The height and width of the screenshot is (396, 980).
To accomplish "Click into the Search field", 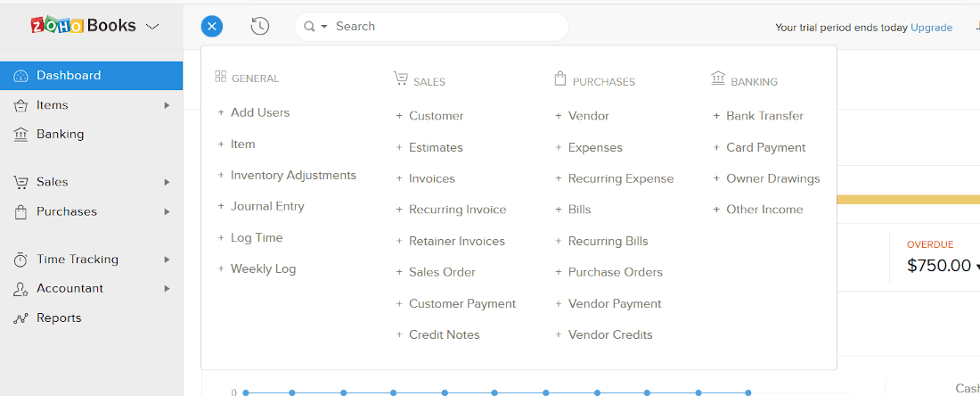I will point(447,26).
